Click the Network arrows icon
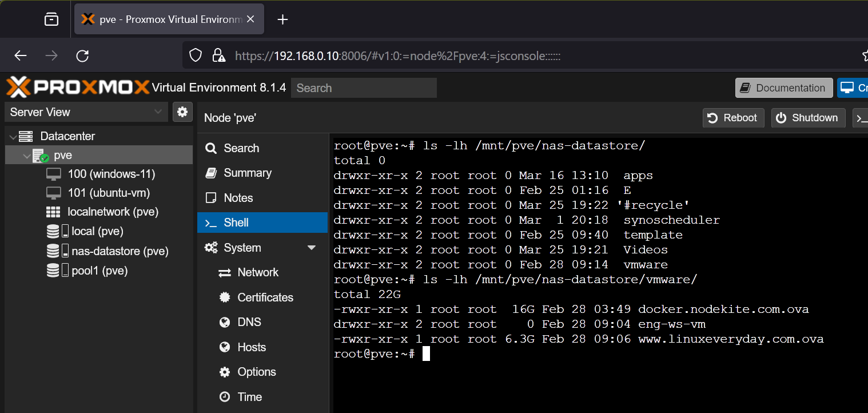Image resolution: width=868 pixels, height=413 pixels. 225,273
